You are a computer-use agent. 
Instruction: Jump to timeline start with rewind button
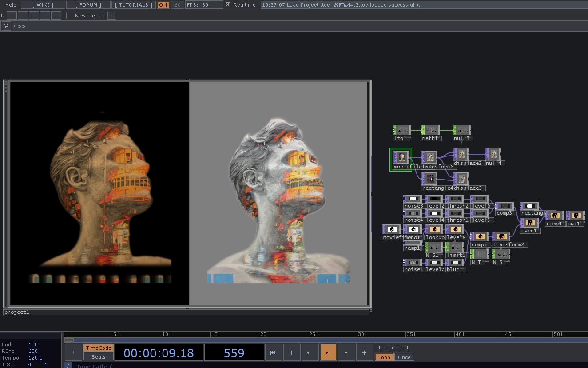pos(273,352)
